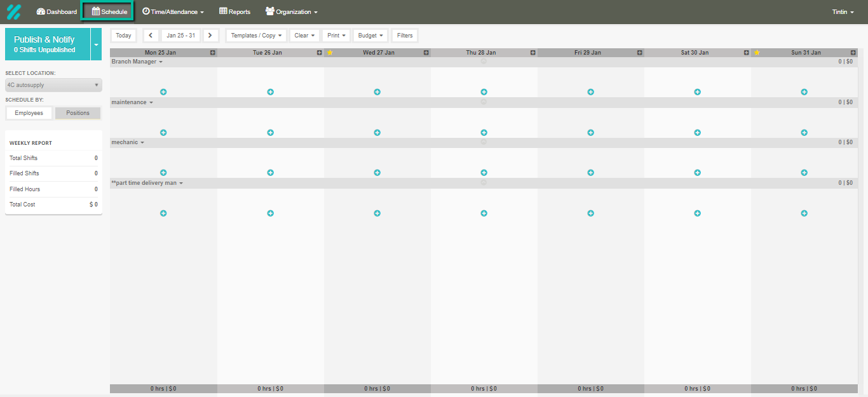Open the Print dropdown
Image resolution: width=868 pixels, height=397 pixels.
coord(337,36)
